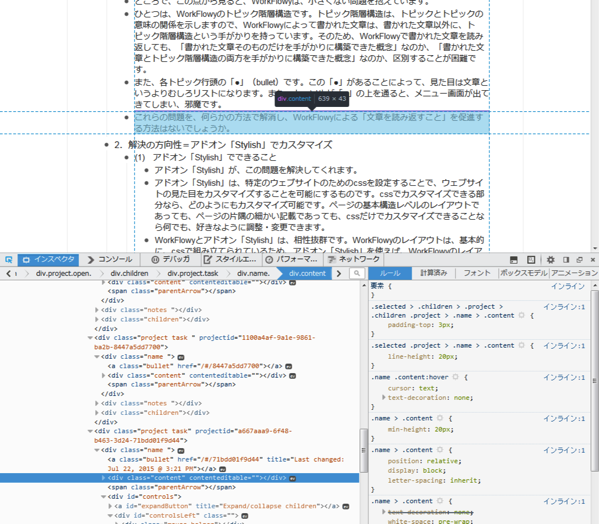599x524 pixels.
Task: Select div.content breadcrumb
Action: coord(307,273)
